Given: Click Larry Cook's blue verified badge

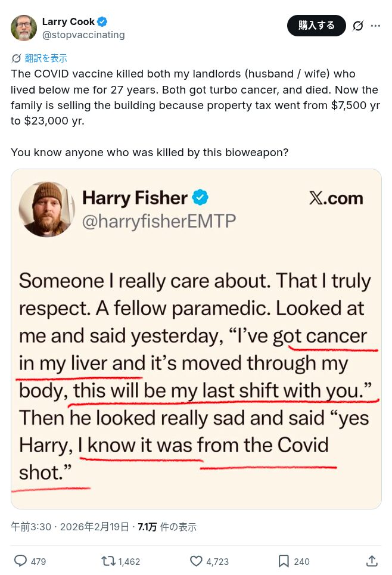Looking at the screenshot, I should 102,22.
